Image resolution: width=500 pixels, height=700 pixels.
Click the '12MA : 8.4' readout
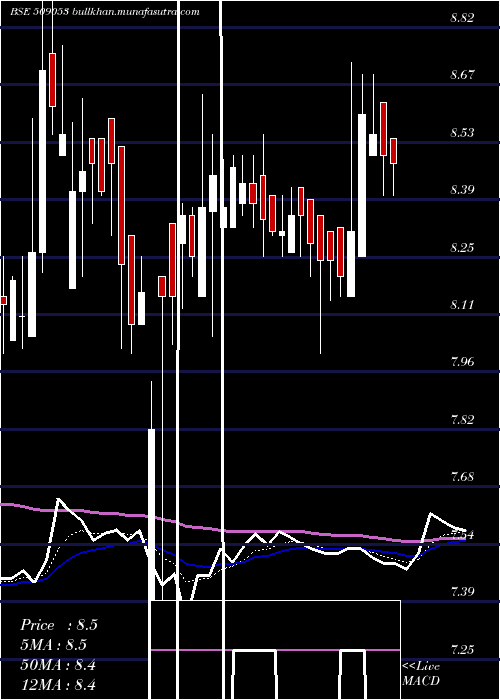[58, 685]
